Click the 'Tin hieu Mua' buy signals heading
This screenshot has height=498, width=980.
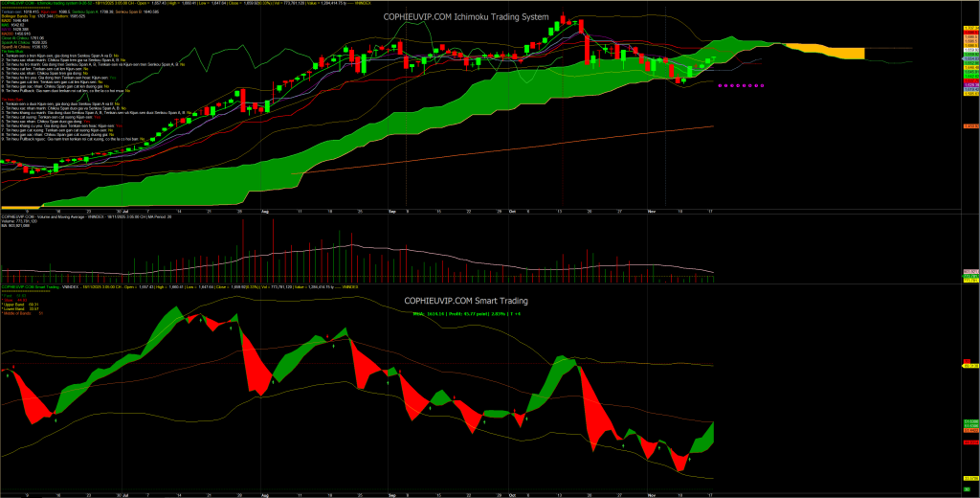pos(13,53)
